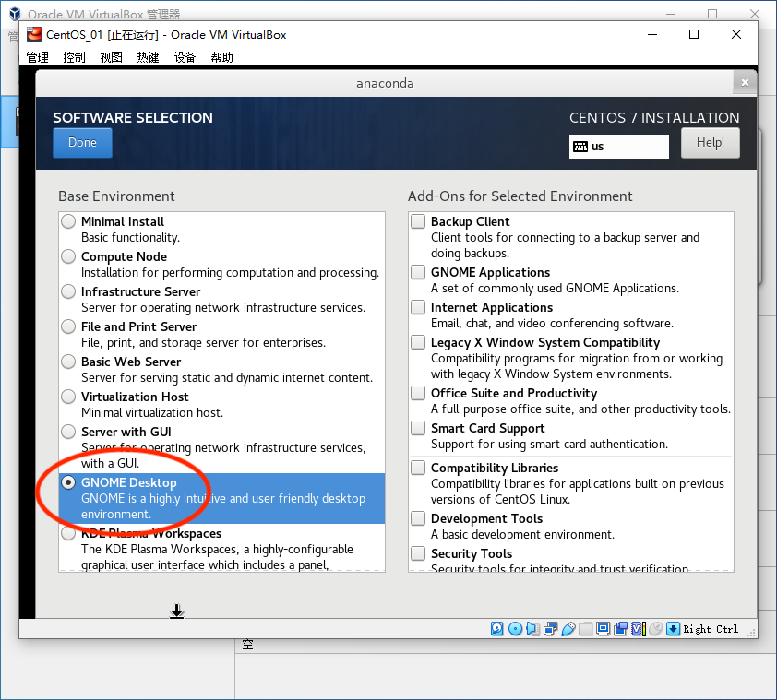
Task: Open the 控制 menu
Action: (x=75, y=57)
